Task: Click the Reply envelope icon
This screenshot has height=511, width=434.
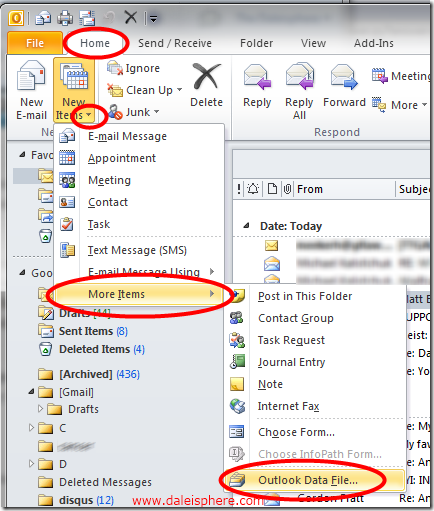Action: pyautogui.click(x=257, y=77)
